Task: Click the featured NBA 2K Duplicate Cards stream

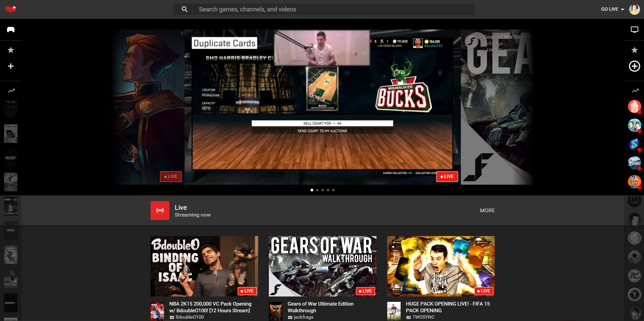Action: [323, 107]
